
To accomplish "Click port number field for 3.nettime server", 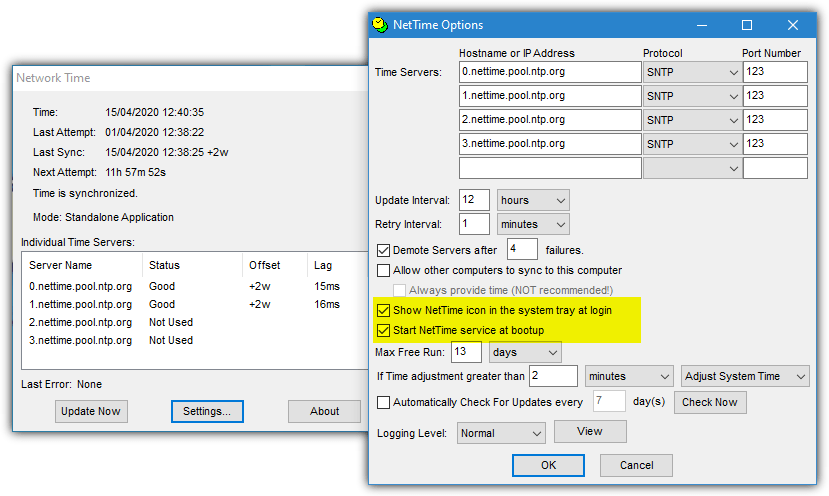I will [x=775, y=144].
